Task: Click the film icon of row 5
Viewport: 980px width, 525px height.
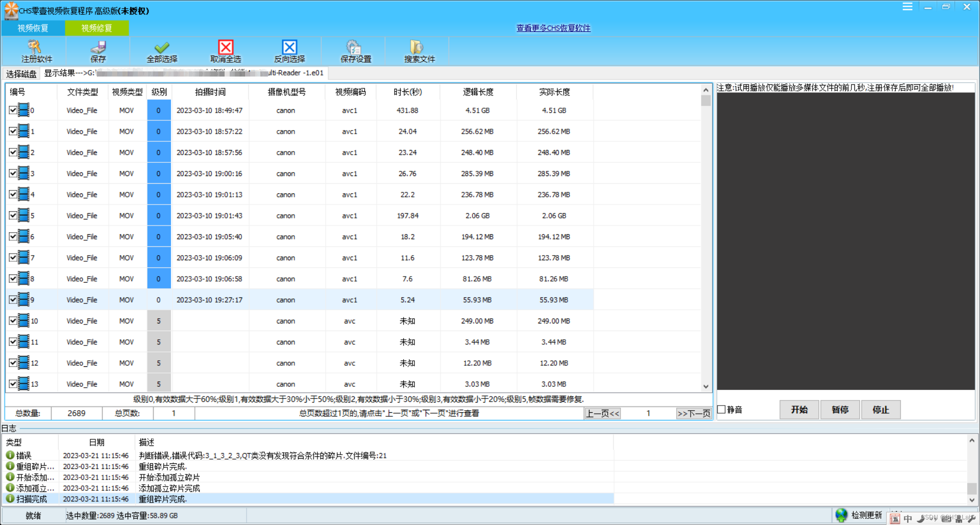Action: [23, 215]
